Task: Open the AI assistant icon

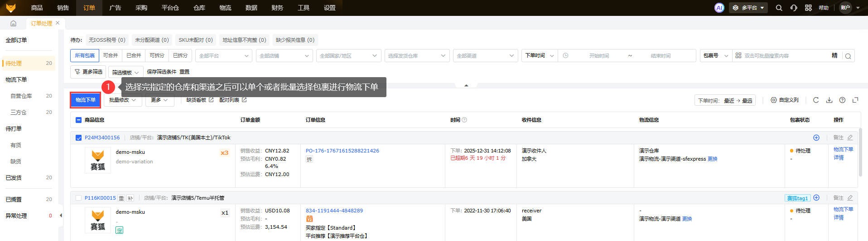Action: (x=719, y=8)
